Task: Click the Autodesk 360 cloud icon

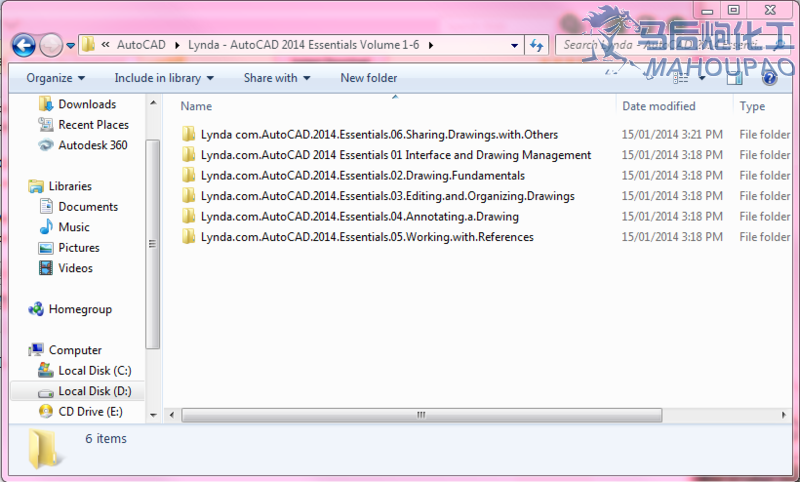Action: [x=46, y=145]
